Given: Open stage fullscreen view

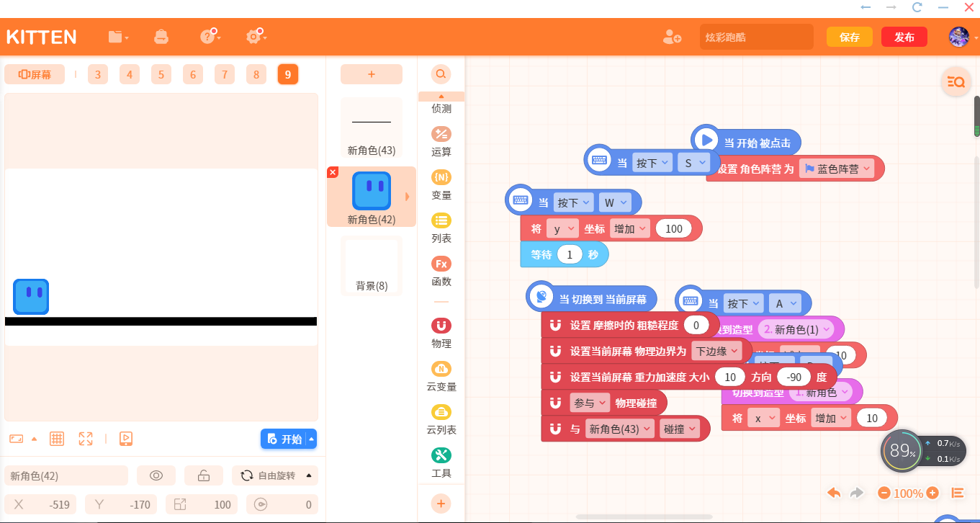Looking at the screenshot, I should 86,438.
